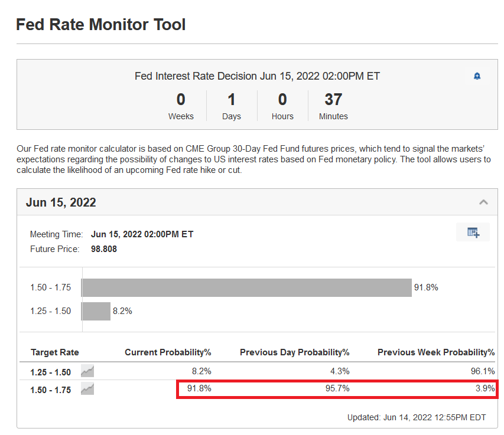Click the Updated Jun 14, 2022 timestamp
The image size is (504, 435).
pyautogui.click(x=417, y=417)
